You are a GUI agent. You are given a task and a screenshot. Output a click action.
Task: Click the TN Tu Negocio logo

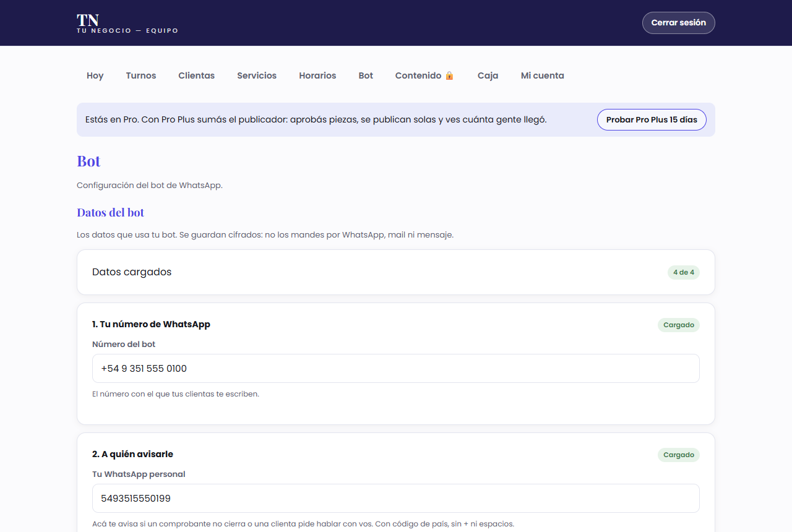(127, 24)
